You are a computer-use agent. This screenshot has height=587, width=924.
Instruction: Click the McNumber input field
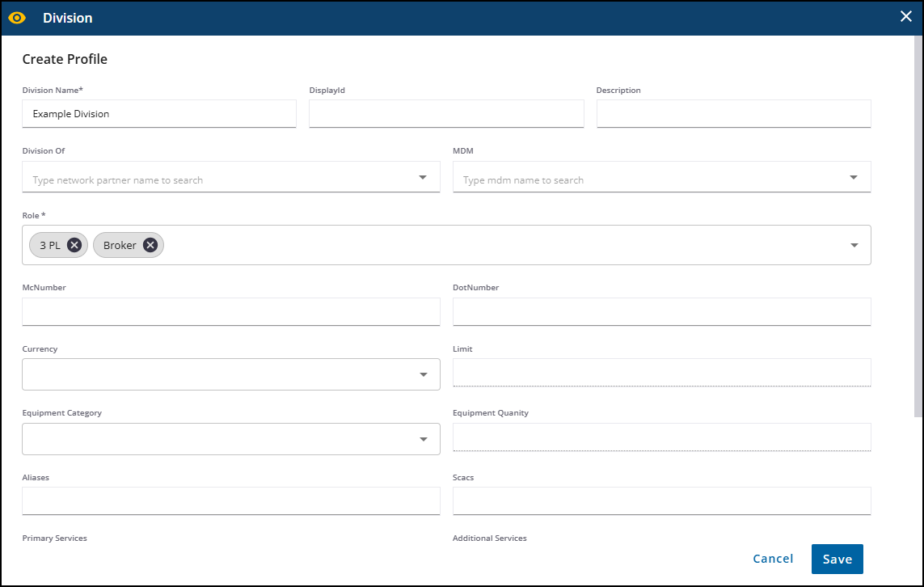(x=230, y=311)
